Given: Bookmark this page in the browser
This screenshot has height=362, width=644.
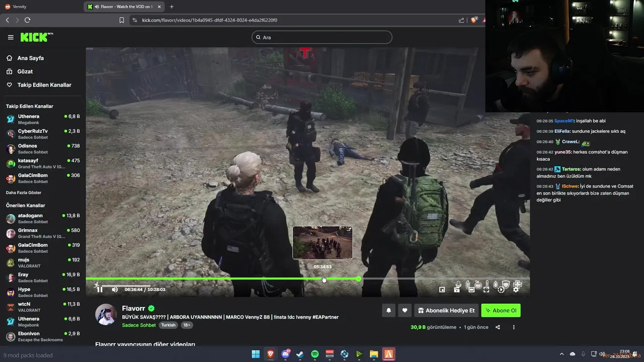Looking at the screenshot, I should 122,20.
